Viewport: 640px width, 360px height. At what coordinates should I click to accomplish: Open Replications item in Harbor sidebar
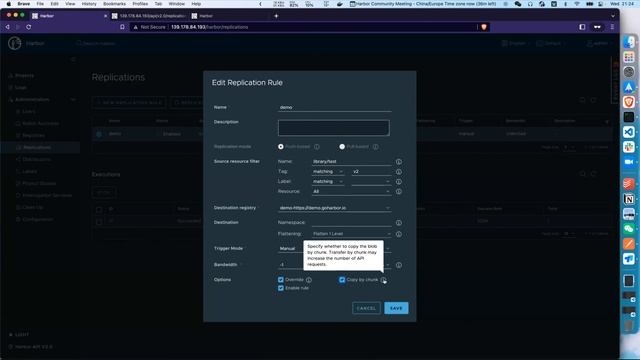[x=37, y=147]
